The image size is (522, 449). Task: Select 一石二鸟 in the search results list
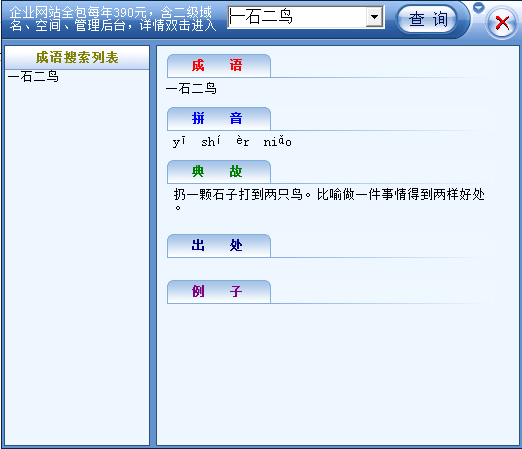[33, 77]
